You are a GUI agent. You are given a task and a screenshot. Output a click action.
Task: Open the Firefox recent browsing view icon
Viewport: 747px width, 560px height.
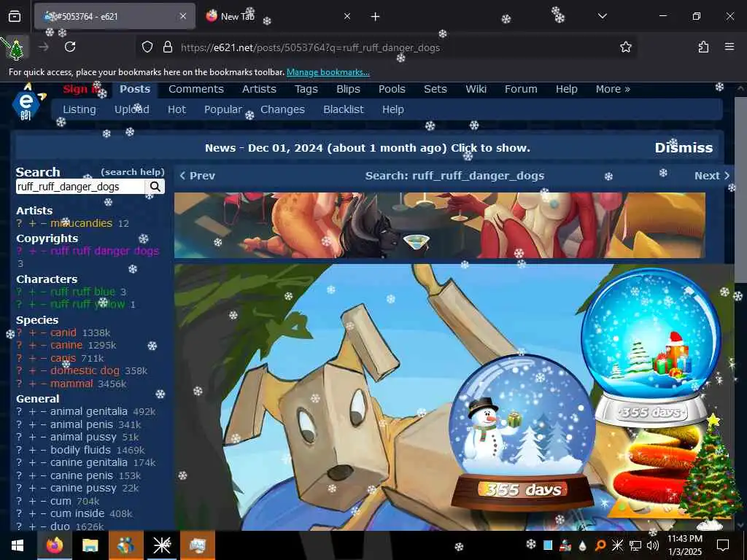pyautogui.click(x=15, y=16)
